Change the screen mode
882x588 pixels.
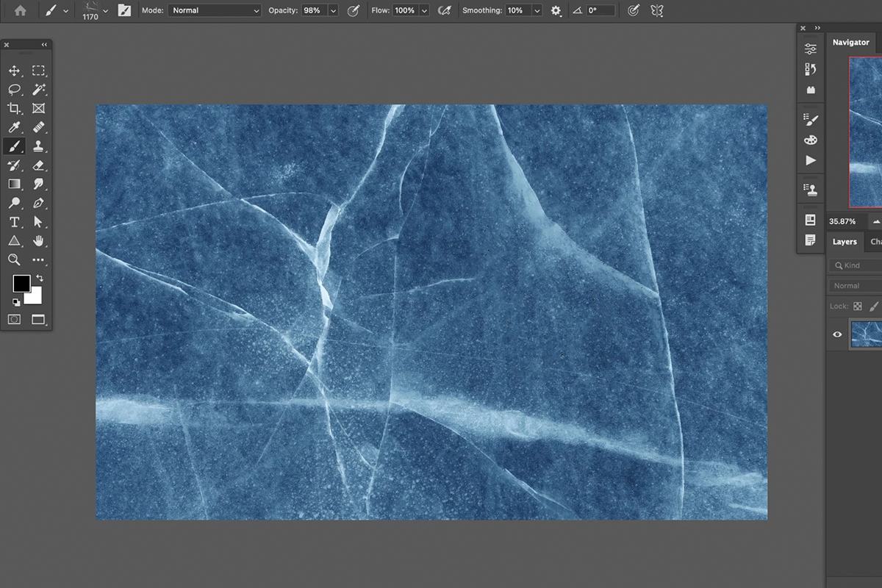[38, 320]
